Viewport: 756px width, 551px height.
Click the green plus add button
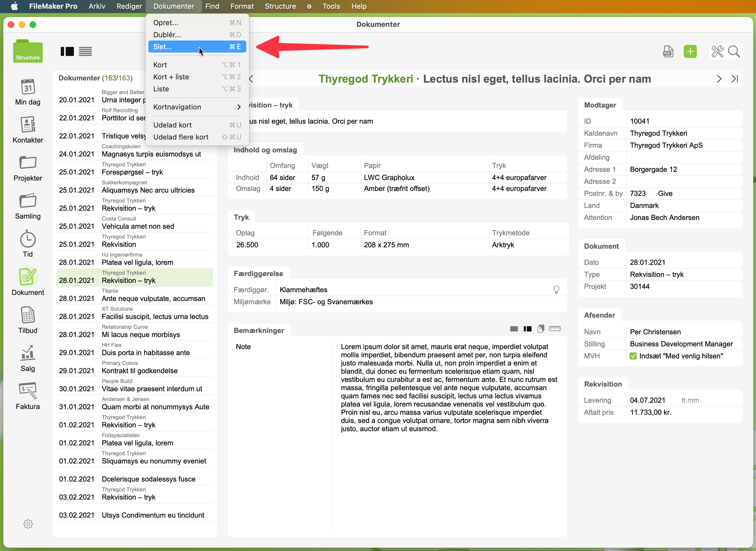point(690,52)
